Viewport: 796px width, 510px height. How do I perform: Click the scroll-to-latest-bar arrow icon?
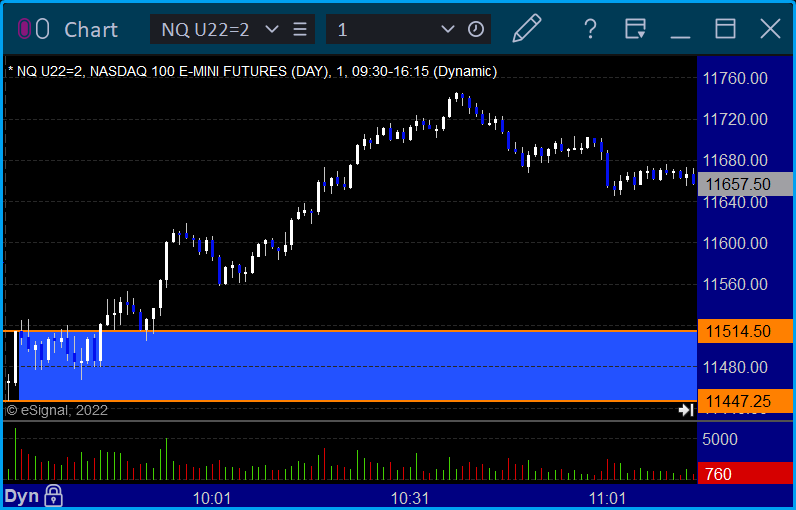pyautogui.click(x=686, y=410)
